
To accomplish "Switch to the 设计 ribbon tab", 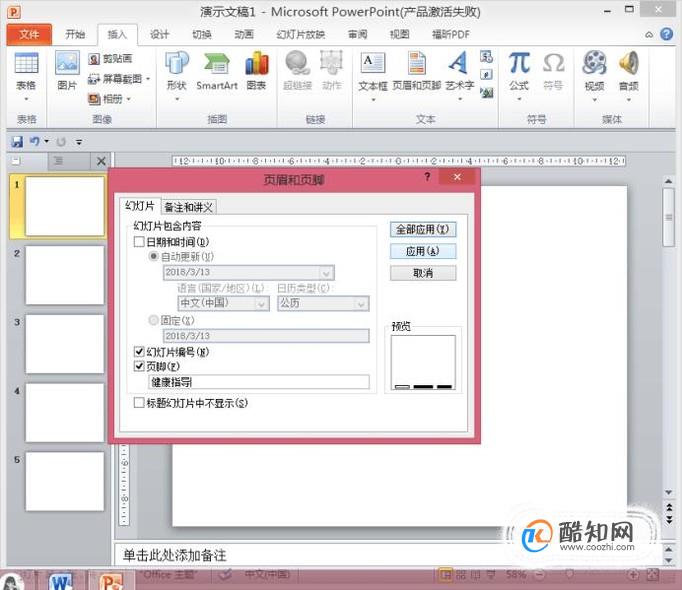I will click(x=160, y=34).
